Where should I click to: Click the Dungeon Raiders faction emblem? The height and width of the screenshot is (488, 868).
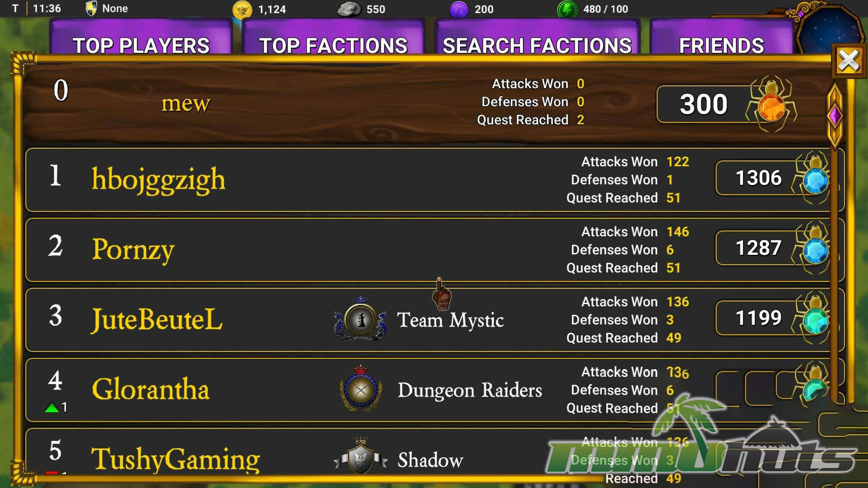coord(360,389)
